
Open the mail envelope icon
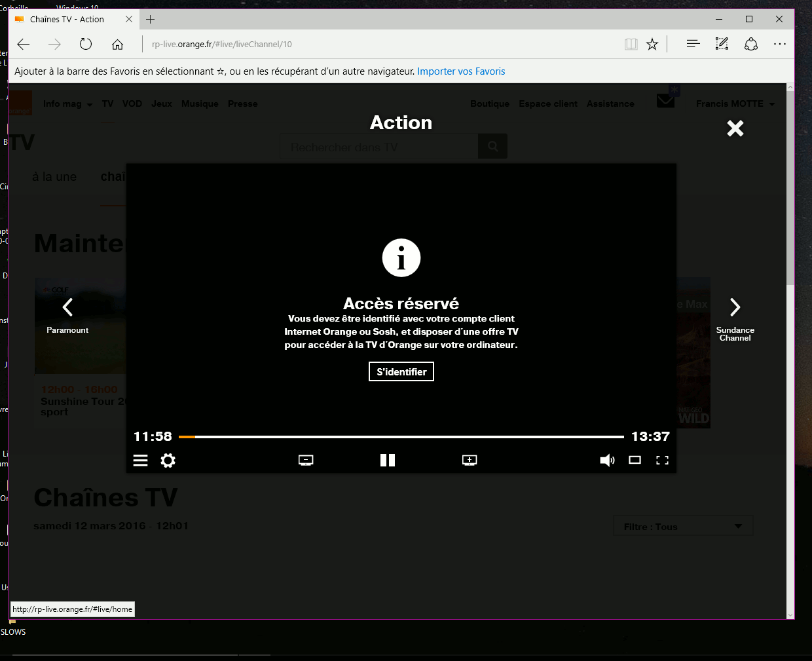pyautogui.click(x=666, y=101)
